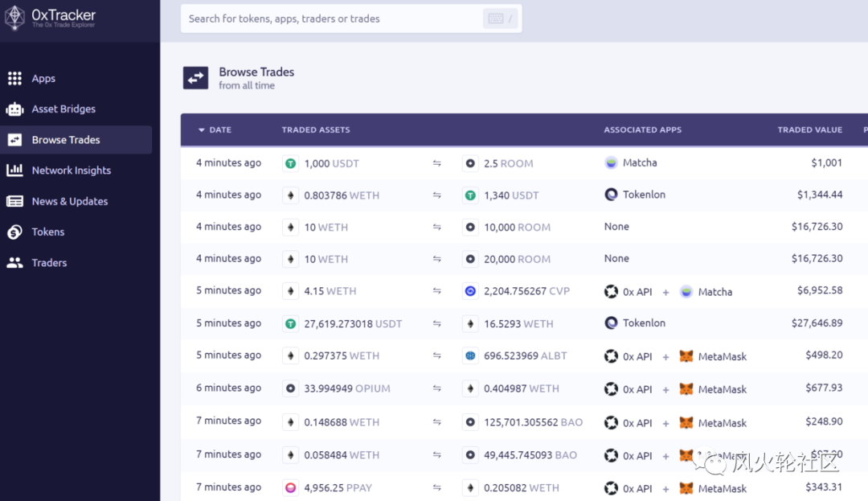Focus the search for tokens input field
The image size is (868, 501).
coord(330,18)
